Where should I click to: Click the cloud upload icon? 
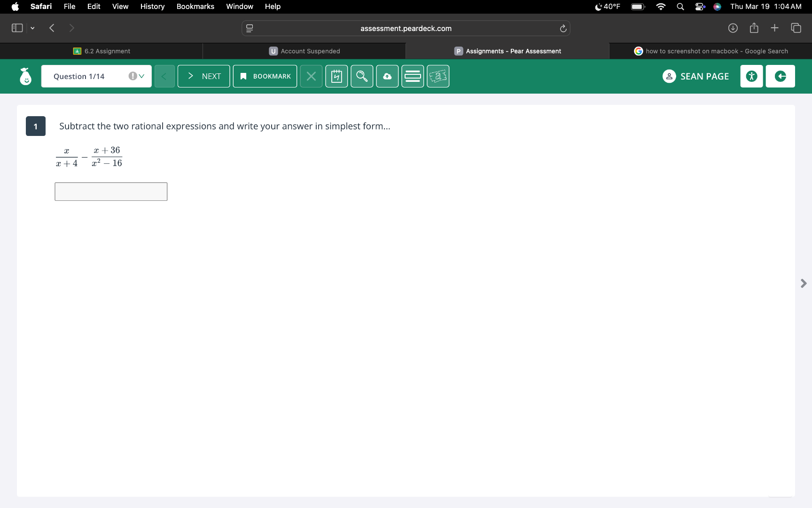(x=387, y=76)
